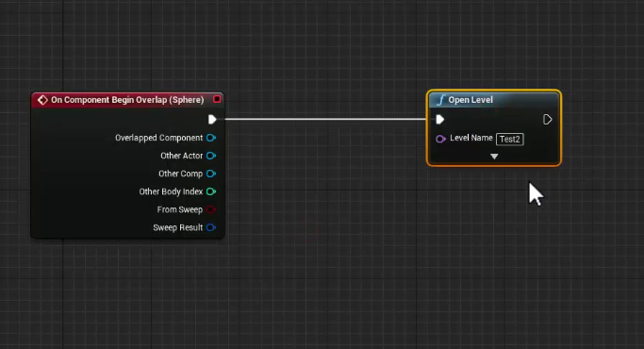The height and width of the screenshot is (349, 644).
Task: Click the red delegate pin on event node
Action: coord(217,99)
